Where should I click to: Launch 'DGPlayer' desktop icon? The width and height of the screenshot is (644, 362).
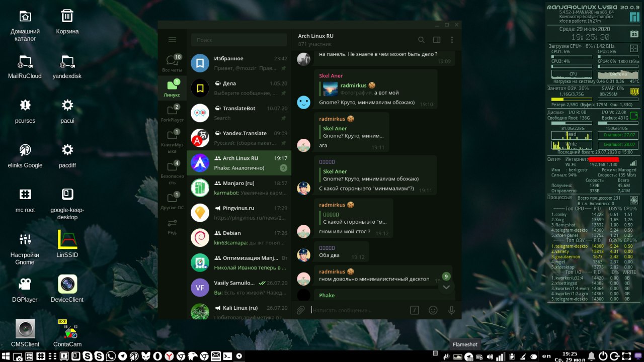pos(25,289)
